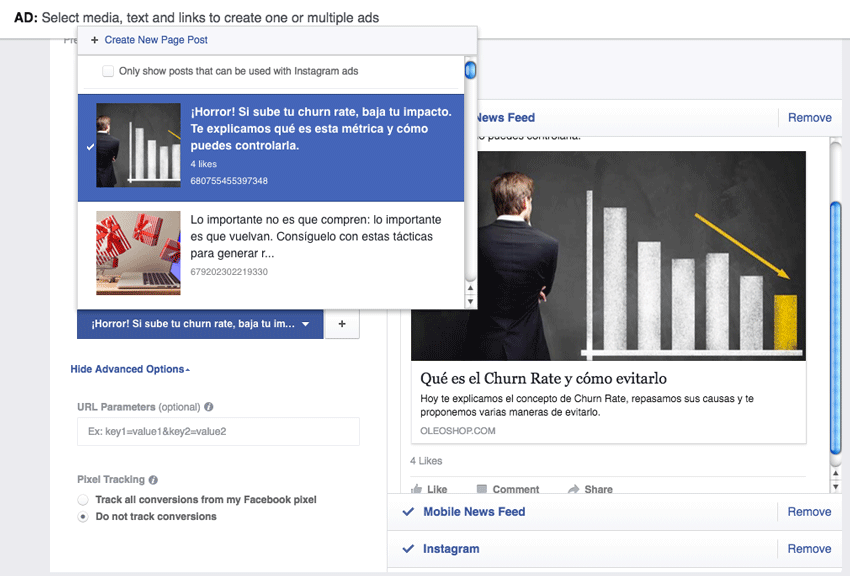Click the Share arrow icon in the preview
Image resolution: width=850 pixels, height=576 pixels.
573,489
